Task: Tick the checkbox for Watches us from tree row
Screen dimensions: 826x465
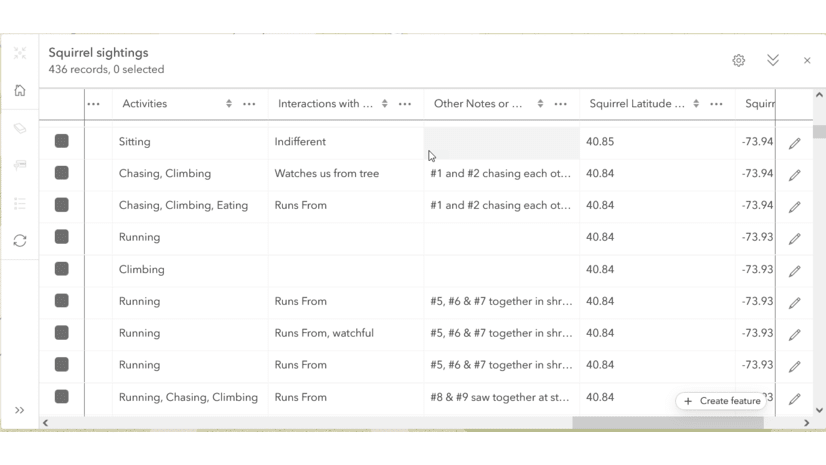Action: pos(62,174)
